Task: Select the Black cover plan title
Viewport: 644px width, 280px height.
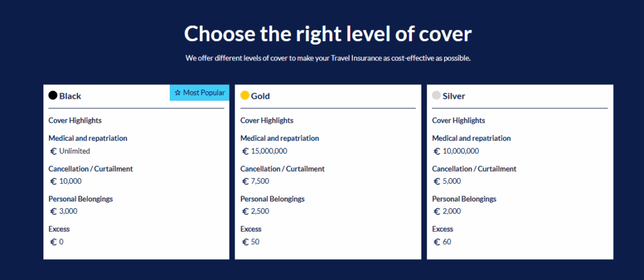Action: [70, 96]
